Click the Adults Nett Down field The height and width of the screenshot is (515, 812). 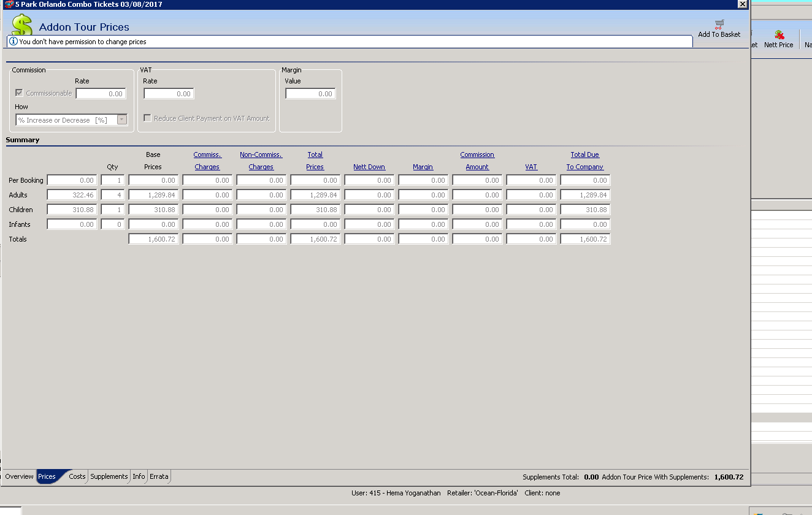[369, 195]
